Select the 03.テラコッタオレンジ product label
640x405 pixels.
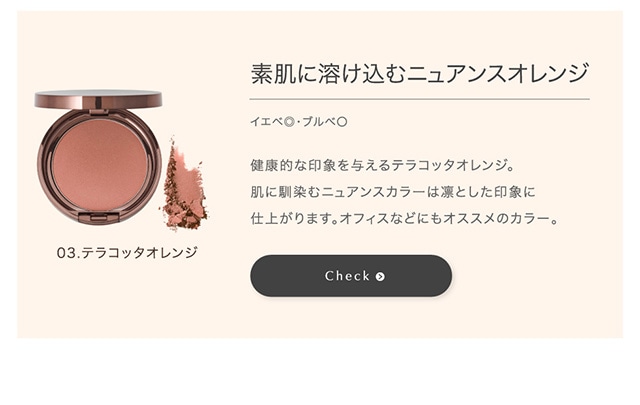pyautogui.click(x=127, y=253)
